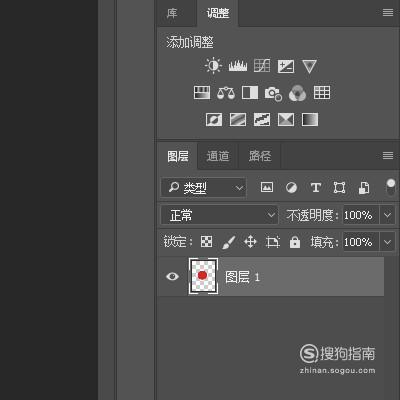Open the 调整 panel flyout menu
Image resolution: width=400 pixels, height=400 pixels.
[388, 13]
